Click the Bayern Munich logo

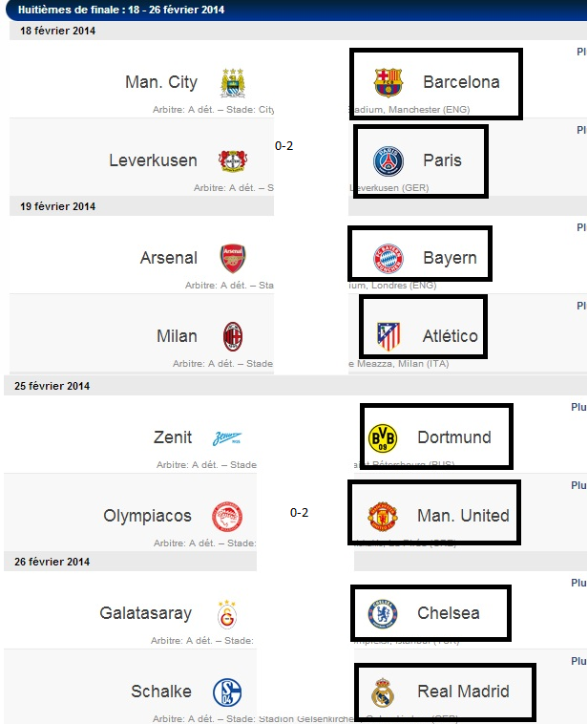388,259
